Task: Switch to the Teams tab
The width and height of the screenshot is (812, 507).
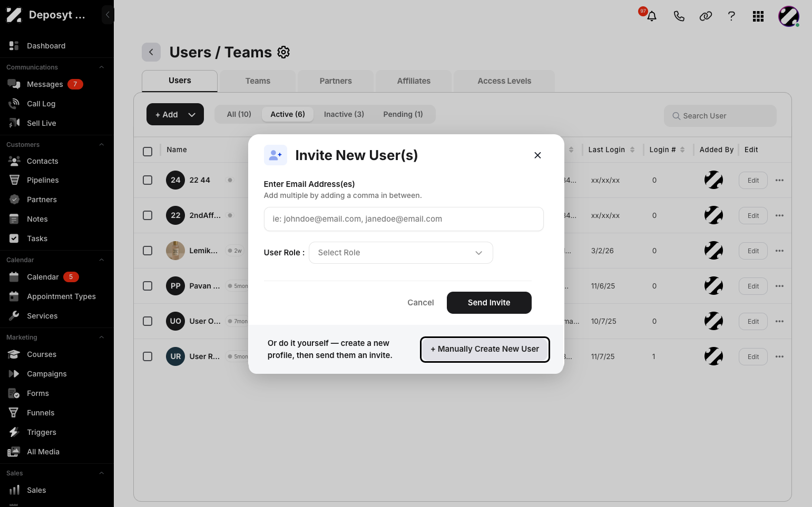Action: [258, 81]
